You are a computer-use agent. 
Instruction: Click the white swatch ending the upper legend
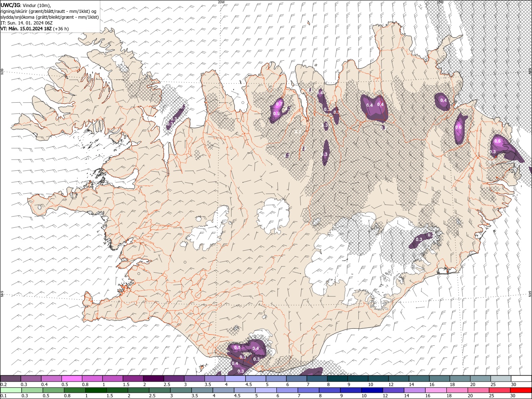coord(521,379)
